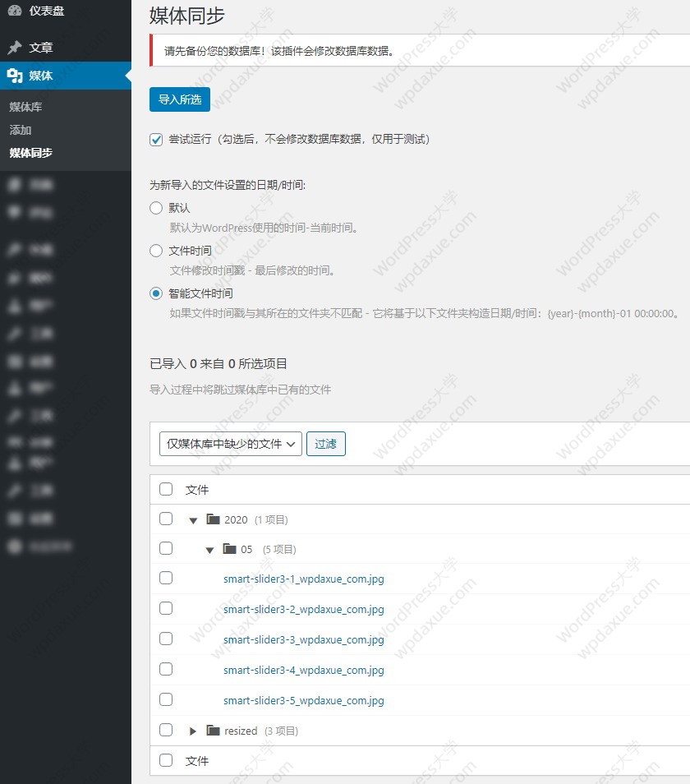Click the resized folder icon
690x784 pixels.
tap(214, 731)
